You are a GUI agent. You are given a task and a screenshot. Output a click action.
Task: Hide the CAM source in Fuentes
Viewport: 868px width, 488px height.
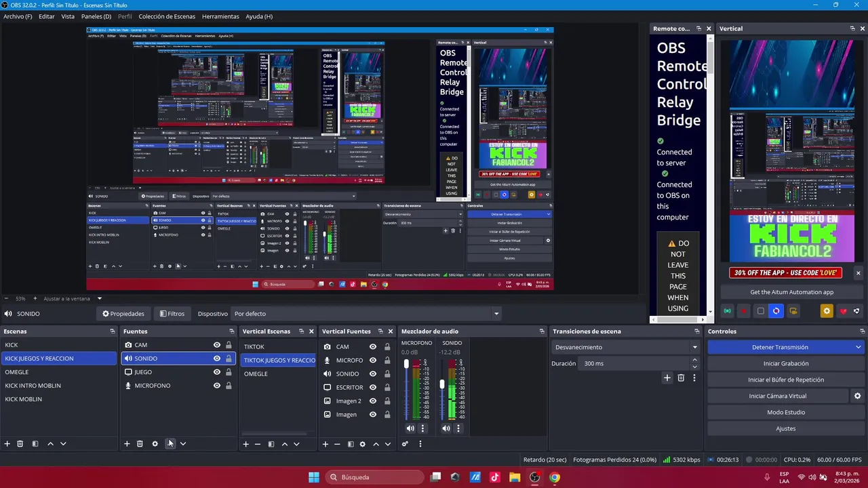click(x=217, y=345)
